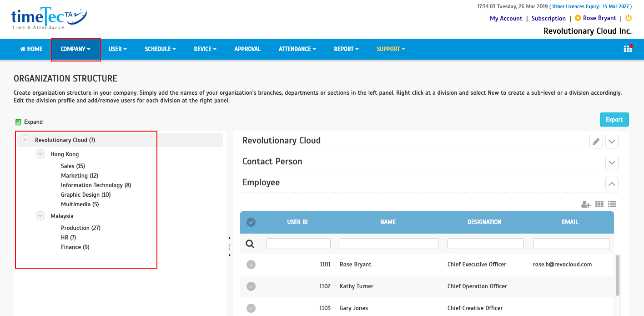The width and height of the screenshot is (644, 316).
Task: Open the Attendance menu
Action: (297, 49)
